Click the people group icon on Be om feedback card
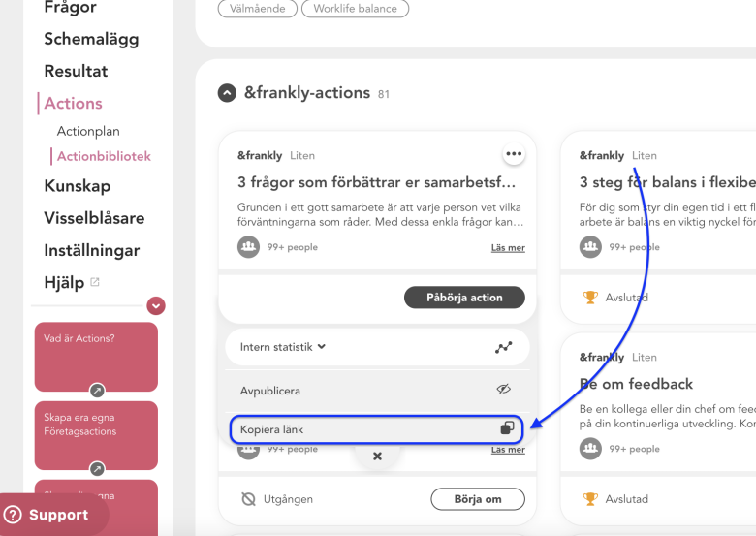Image resolution: width=756 pixels, height=536 pixels. point(590,449)
